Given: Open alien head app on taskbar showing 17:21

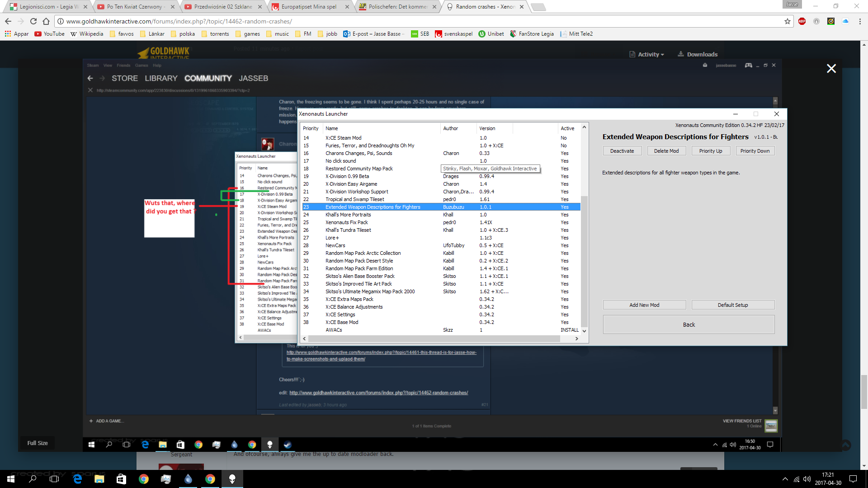Looking at the screenshot, I should tap(232, 479).
